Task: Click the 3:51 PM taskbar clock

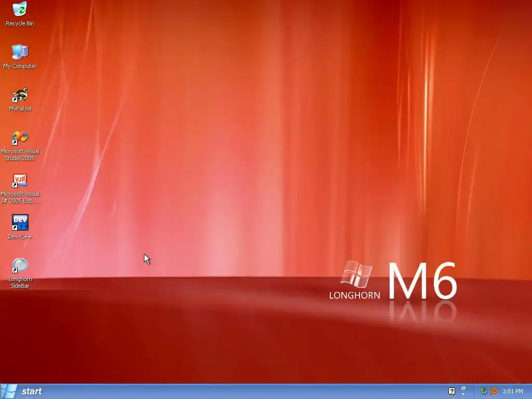Action: [513, 391]
